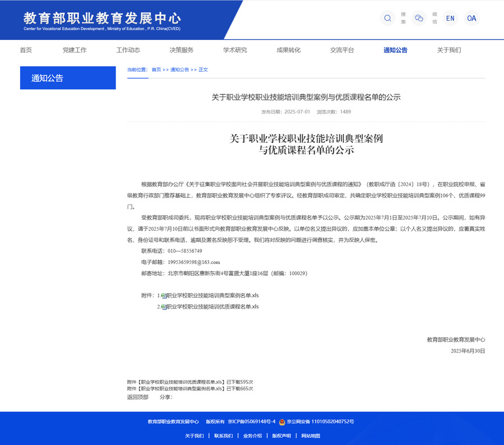Open 网站地图 footer link

pos(311,435)
